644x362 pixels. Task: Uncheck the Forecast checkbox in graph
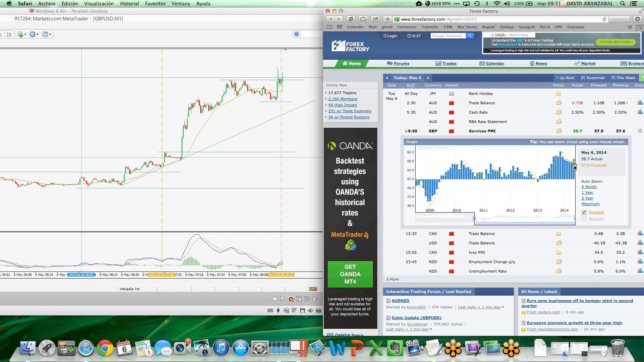pos(584,212)
